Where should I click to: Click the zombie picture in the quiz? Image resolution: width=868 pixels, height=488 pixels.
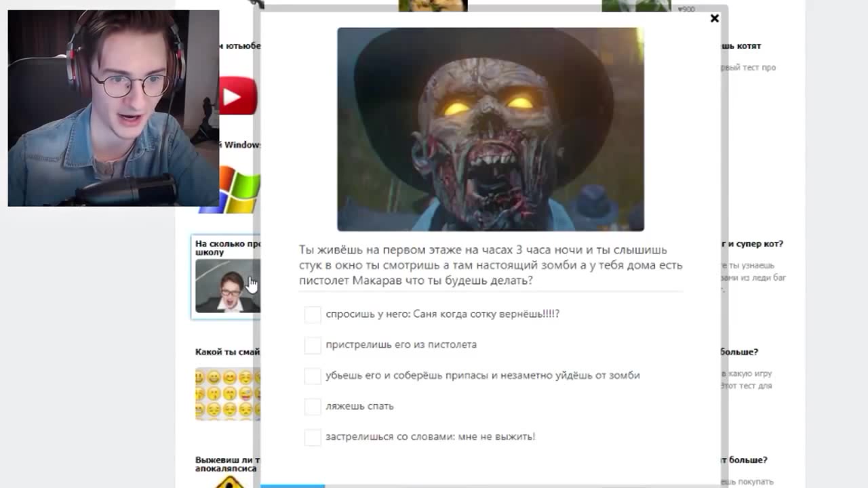[x=490, y=129]
